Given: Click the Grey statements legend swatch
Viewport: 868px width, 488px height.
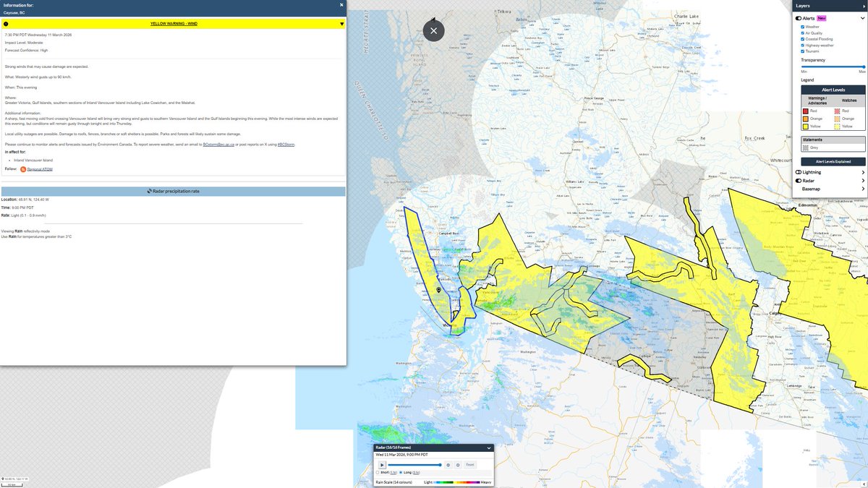Looking at the screenshot, I should 806,147.
